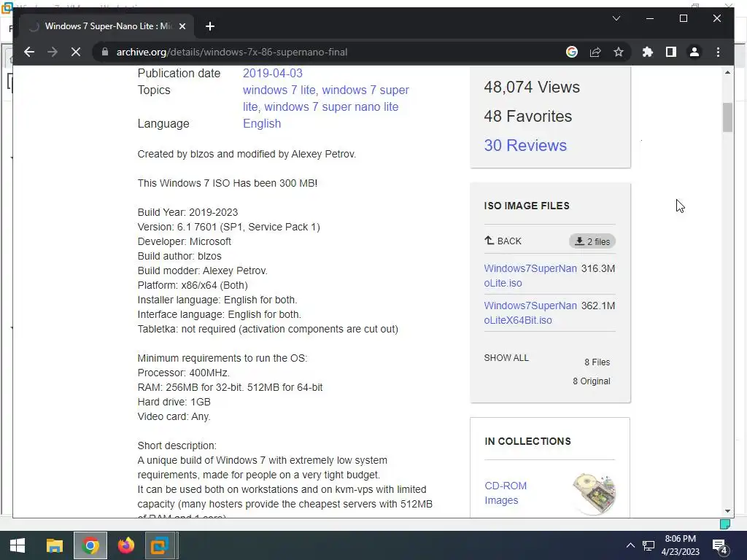747x560 pixels.
Task: Click SHOW ALL files link
Action: point(506,357)
